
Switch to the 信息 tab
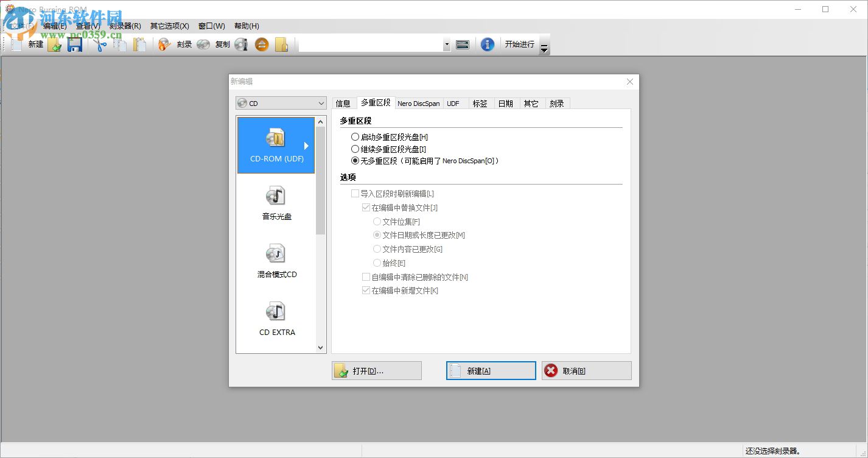[343, 104]
